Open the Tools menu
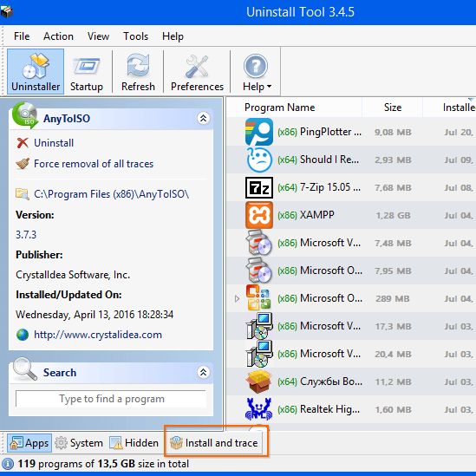This screenshot has width=476, height=476. point(135,36)
